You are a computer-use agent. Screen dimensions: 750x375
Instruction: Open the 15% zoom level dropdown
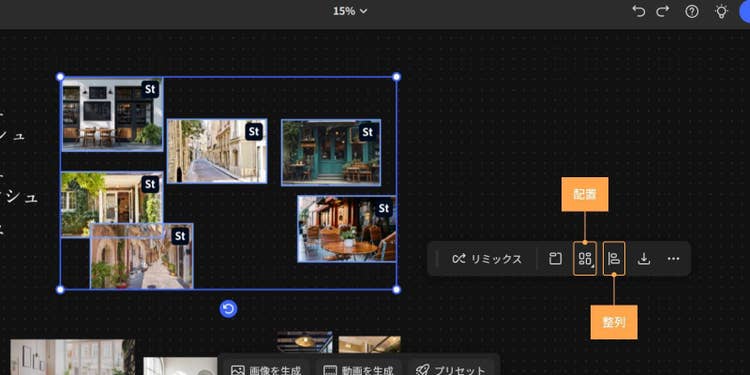point(350,11)
